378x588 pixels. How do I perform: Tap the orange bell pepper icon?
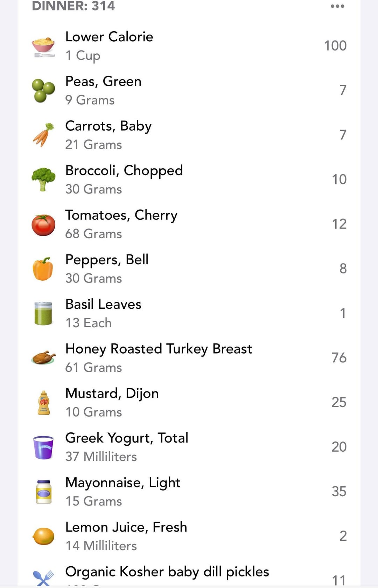click(x=43, y=269)
